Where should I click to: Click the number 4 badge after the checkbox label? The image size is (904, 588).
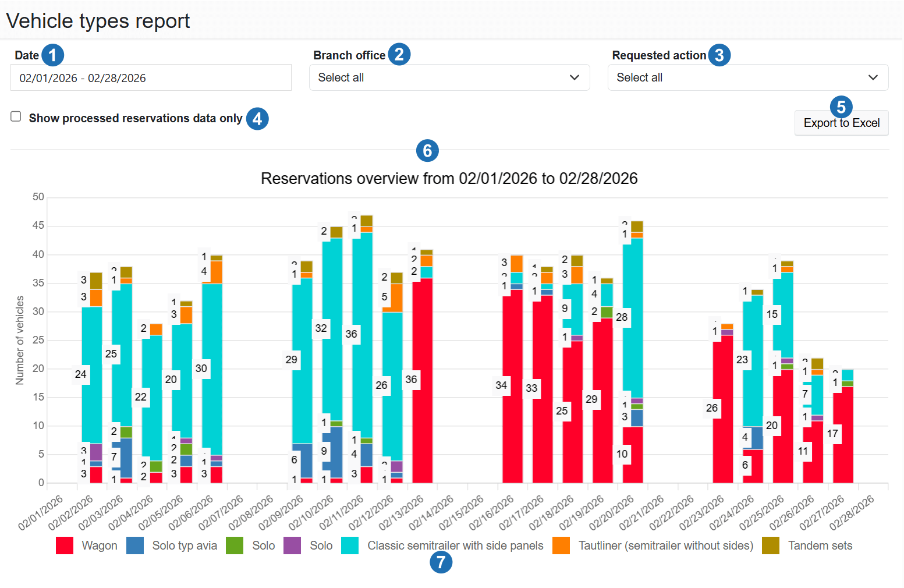point(257,119)
